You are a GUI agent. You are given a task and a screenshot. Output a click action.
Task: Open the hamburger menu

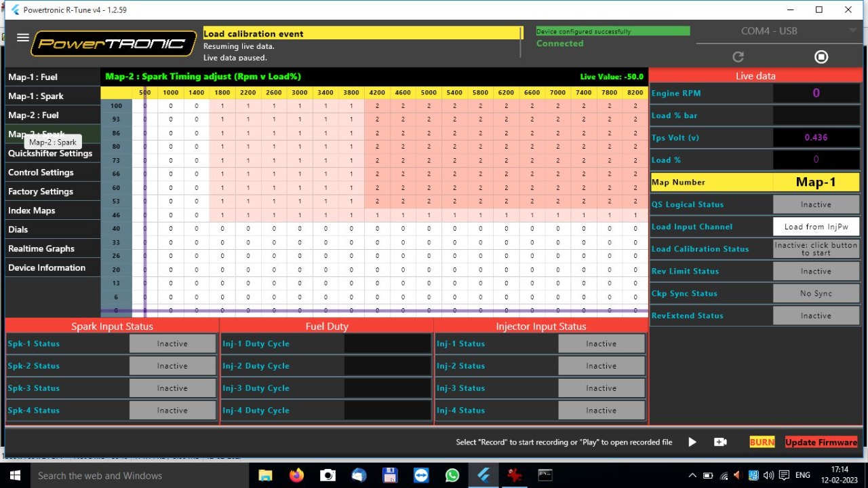[x=22, y=38]
